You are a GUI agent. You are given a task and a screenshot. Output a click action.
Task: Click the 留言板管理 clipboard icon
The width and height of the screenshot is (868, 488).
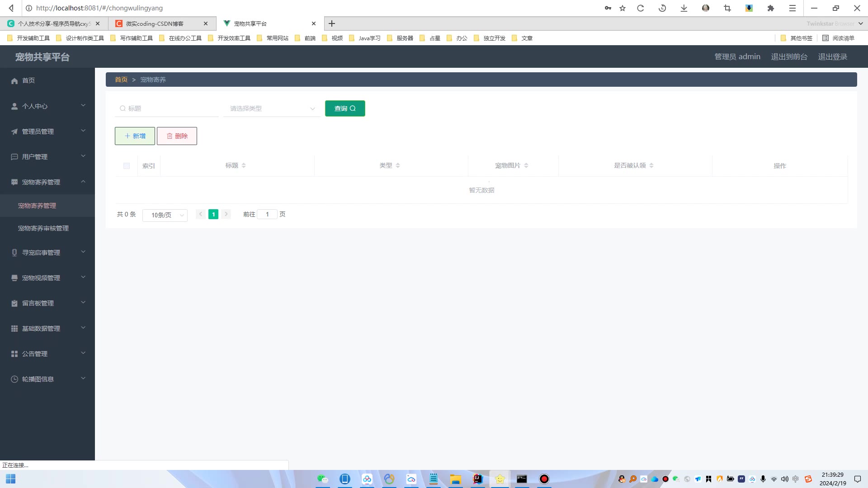click(14, 303)
